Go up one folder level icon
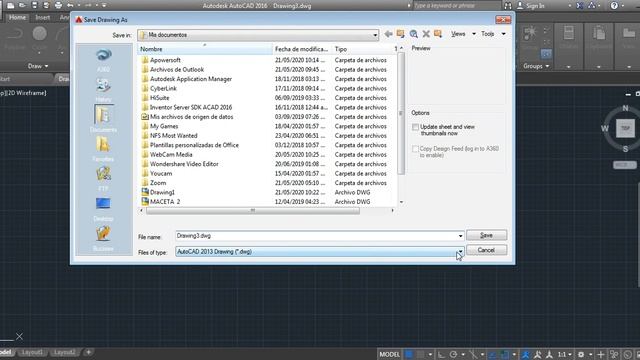The height and width of the screenshot is (360, 640). point(400,34)
